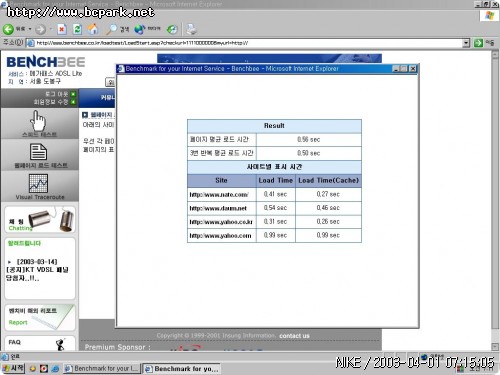Click the first quick launch icon
500x375 pixels.
click(x=33, y=369)
